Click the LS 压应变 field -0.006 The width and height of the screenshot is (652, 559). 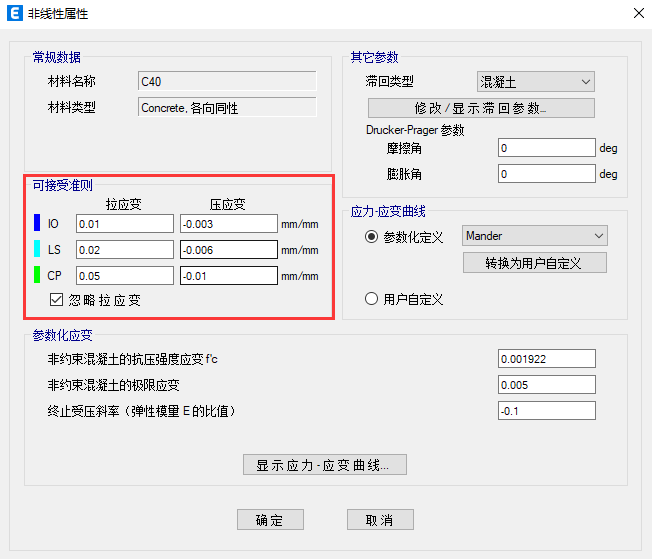[x=229, y=250]
